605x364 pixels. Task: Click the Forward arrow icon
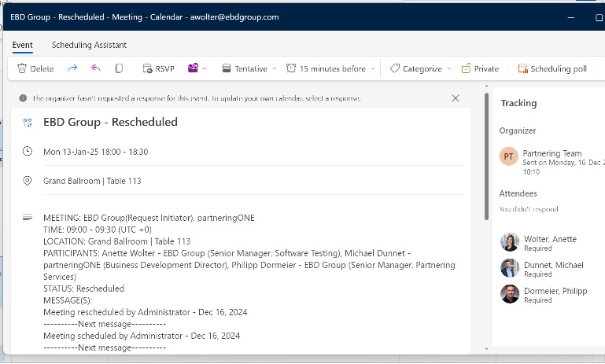tap(72, 68)
